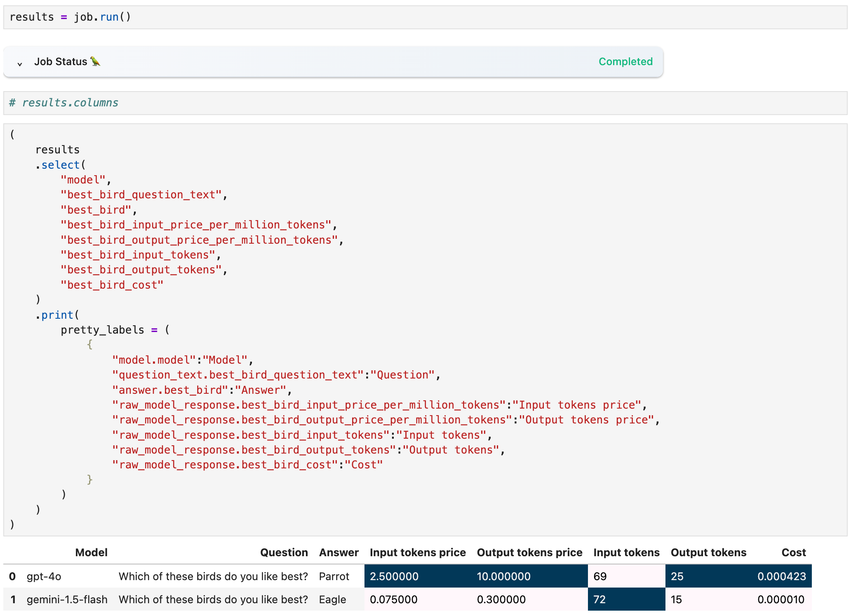Click the best_bird_input_price_per_million_tokens select line

[x=199, y=225]
